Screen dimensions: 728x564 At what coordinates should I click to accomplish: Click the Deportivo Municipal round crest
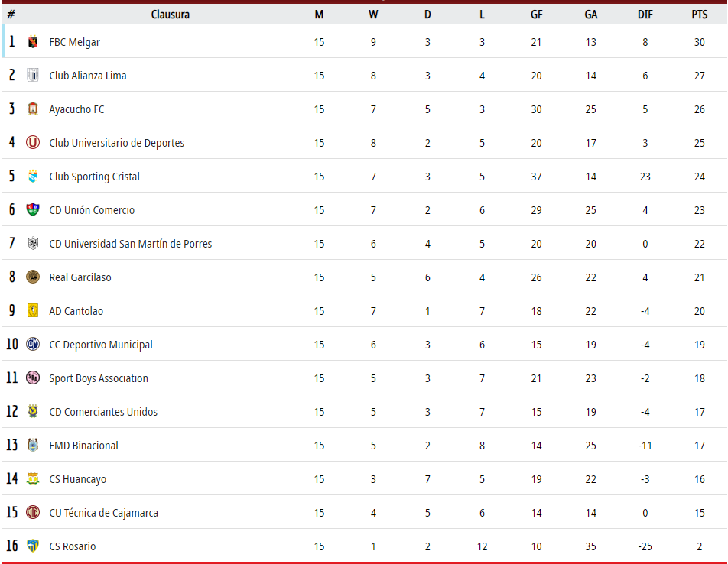[x=32, y=344]
